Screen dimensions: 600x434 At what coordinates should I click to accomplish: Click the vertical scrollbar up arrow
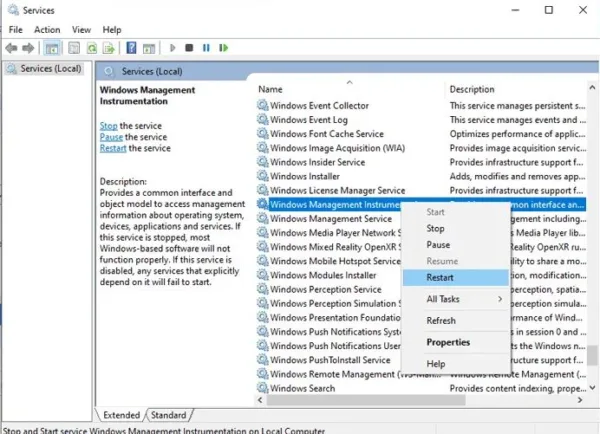(x=592, y=88)
